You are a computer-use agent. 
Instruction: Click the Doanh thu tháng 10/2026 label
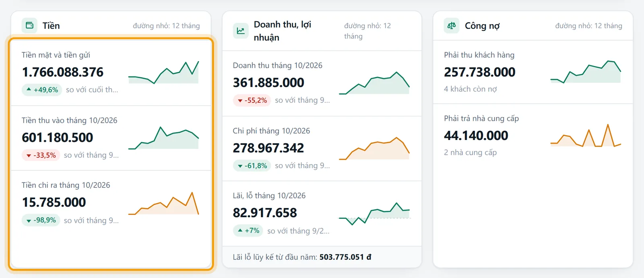pyautogui.click(x=278, y=66)
